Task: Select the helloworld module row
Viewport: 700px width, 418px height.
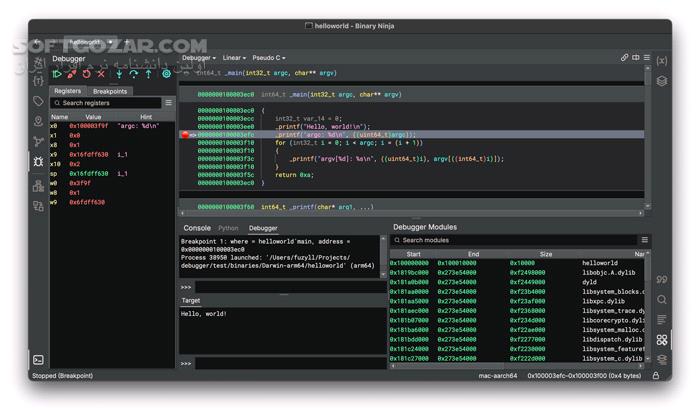Action: point(517,263)
